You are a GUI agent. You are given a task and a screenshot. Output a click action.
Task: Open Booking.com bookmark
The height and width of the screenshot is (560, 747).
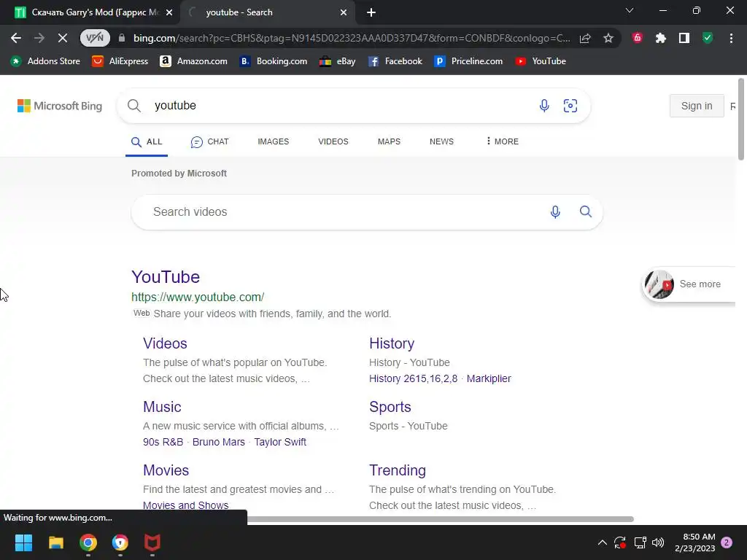(x=273, y=61)
